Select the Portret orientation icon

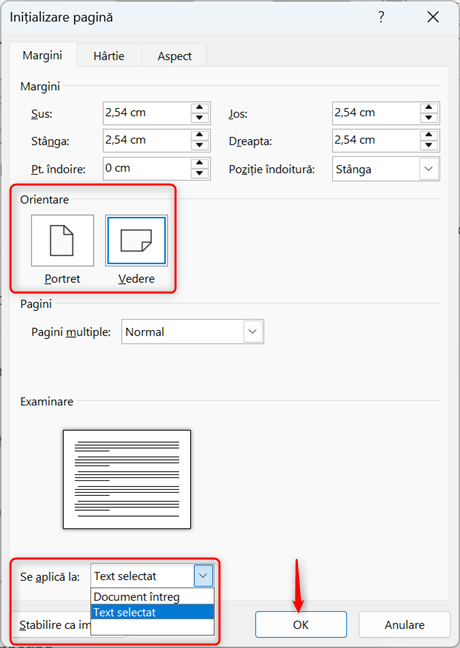(x=62, y=240)
